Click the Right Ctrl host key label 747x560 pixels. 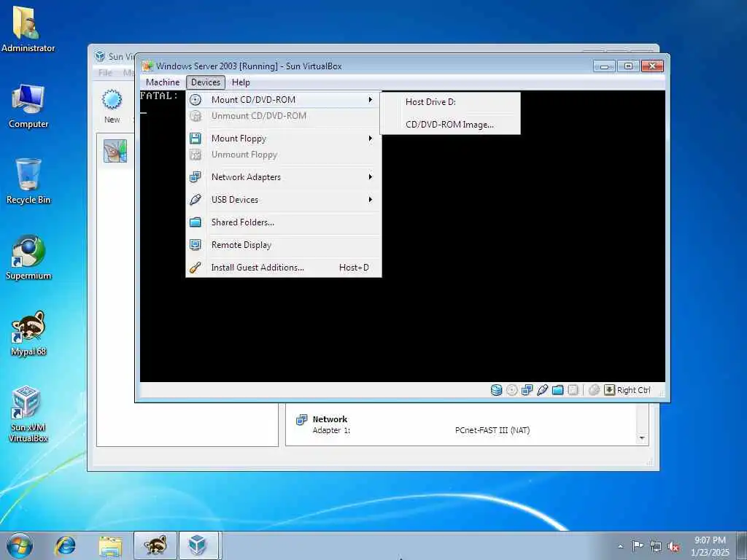[634, 391]
